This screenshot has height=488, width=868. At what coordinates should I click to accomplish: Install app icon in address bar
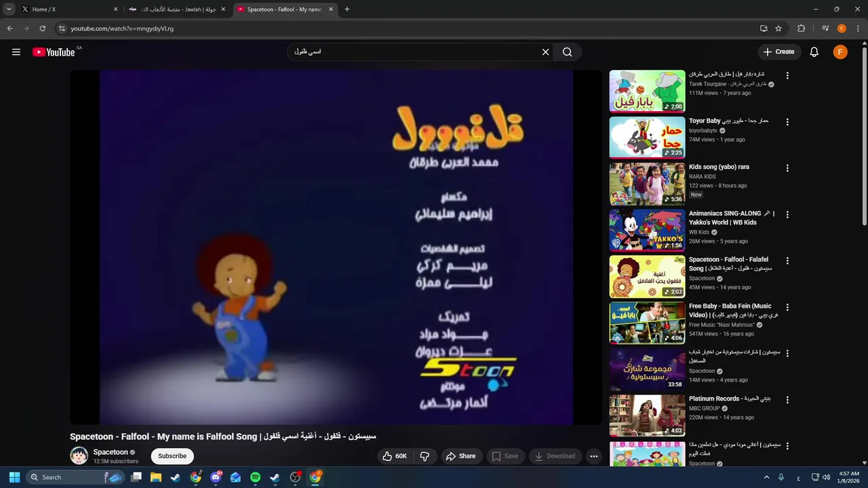coord(764,28)
